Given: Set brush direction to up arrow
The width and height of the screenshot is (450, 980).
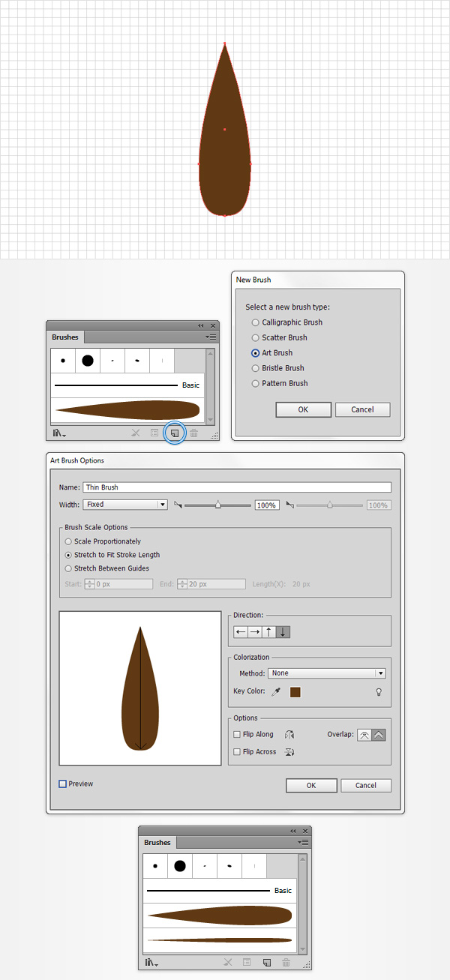Looking at the screenshot, I should pyautogui.click(x=269, y=632).
